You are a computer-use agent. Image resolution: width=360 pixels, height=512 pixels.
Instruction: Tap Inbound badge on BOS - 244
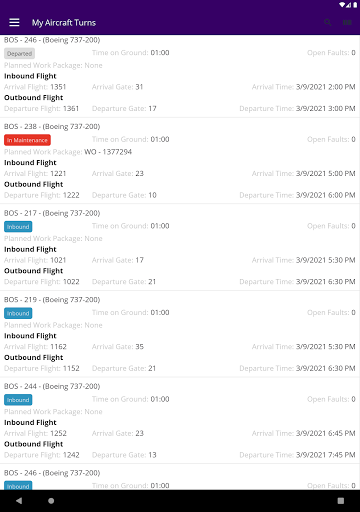(x=18, y=400)
